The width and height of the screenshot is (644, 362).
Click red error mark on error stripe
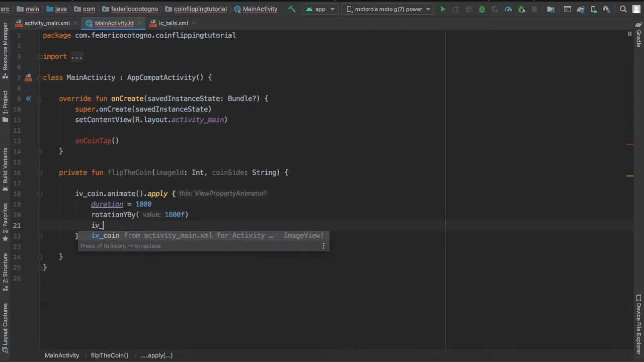click(x=630, y=144)
